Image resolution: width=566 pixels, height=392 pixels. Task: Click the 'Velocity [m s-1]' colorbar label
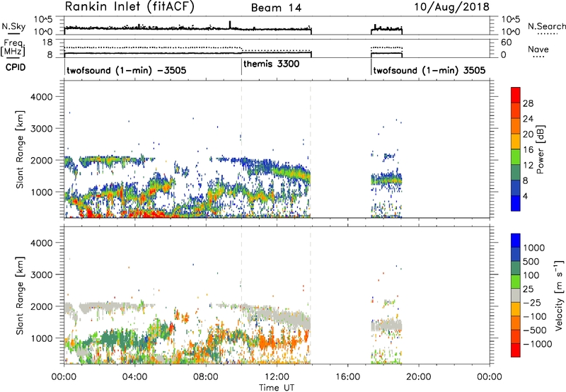coord(559,295)
